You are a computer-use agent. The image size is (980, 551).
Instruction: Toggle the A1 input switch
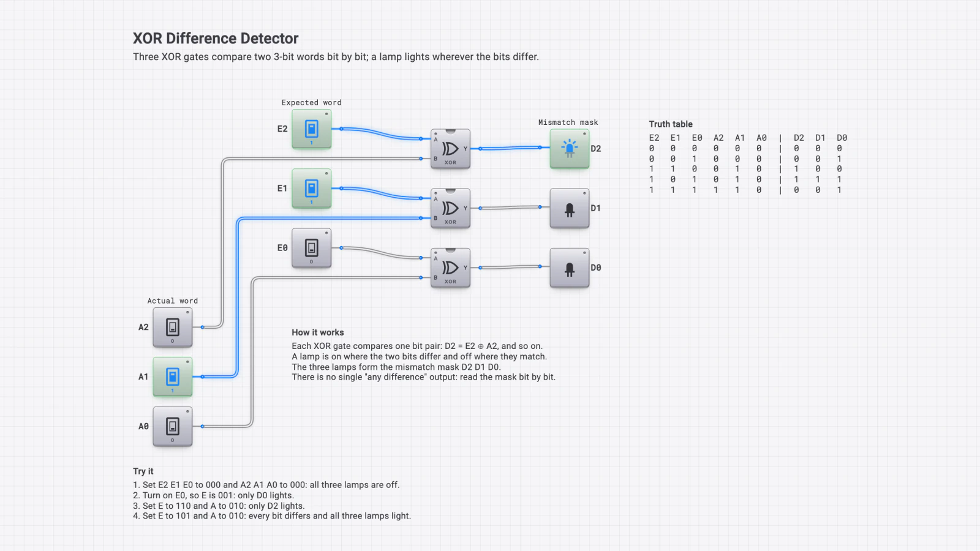173,377
